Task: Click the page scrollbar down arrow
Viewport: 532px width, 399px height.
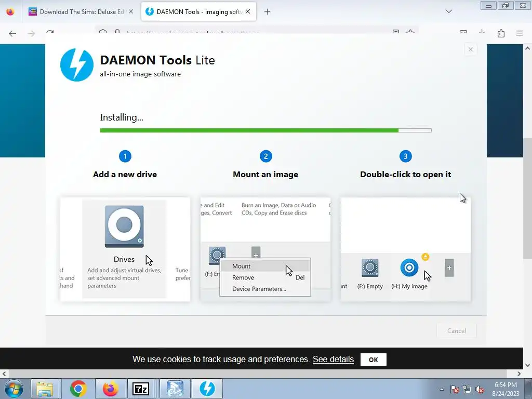Action: point(527,365)
